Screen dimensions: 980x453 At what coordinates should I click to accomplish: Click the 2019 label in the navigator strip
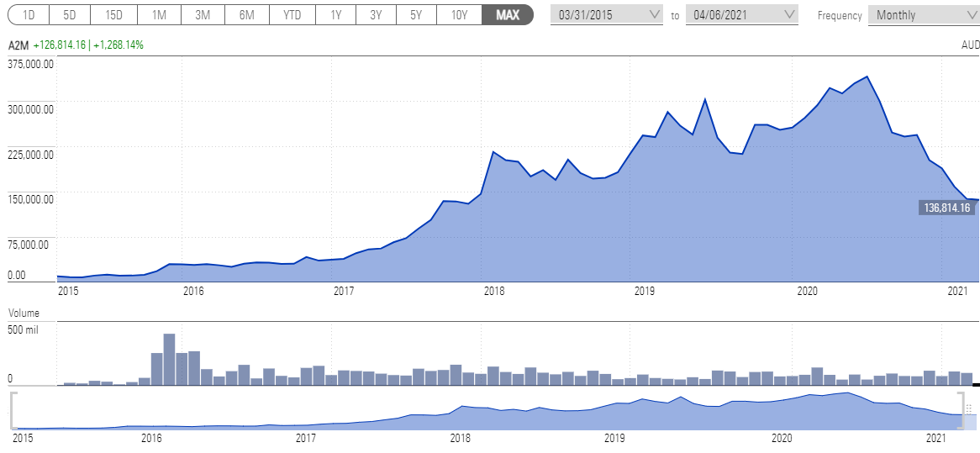615,437
